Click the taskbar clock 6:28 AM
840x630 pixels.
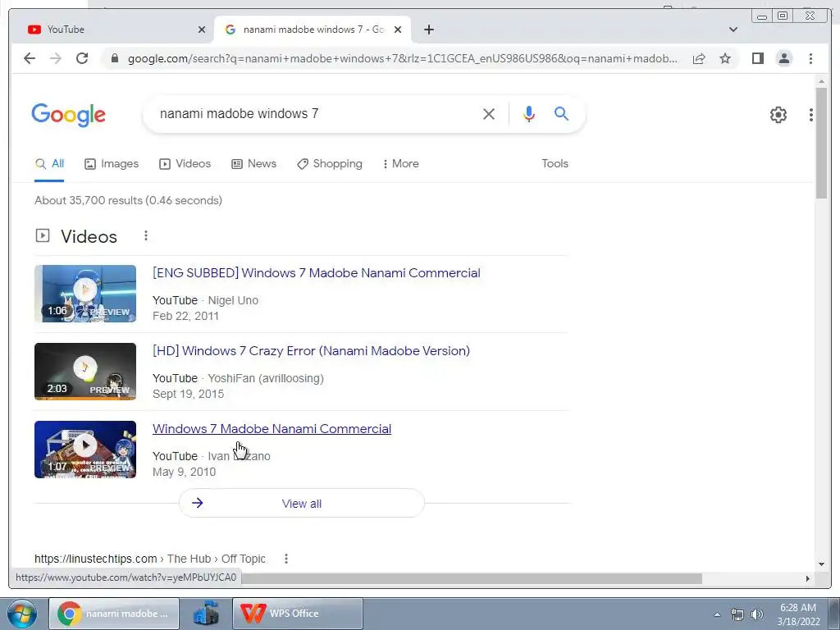[798, 614]
